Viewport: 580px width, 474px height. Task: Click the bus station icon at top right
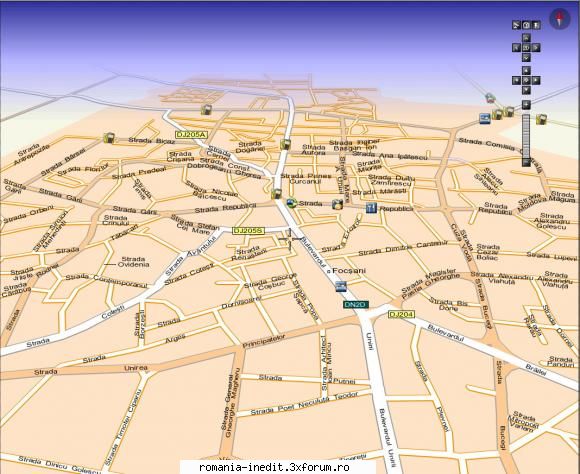click(x=490, y=98)
